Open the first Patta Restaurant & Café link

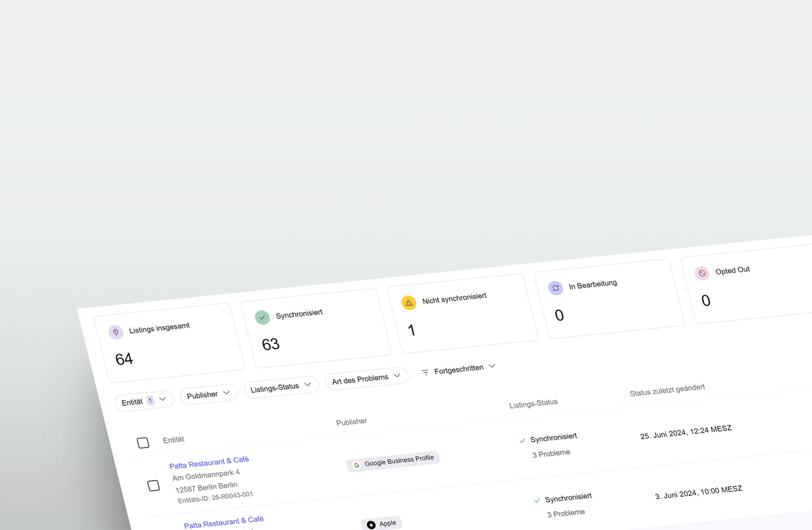click(209, 462)
